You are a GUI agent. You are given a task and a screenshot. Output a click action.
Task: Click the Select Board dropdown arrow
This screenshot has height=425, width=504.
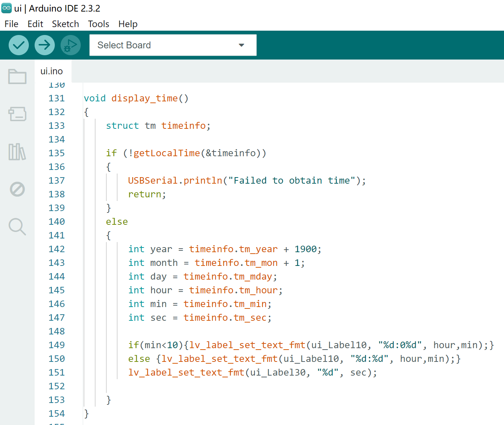(x=242, y=45)
